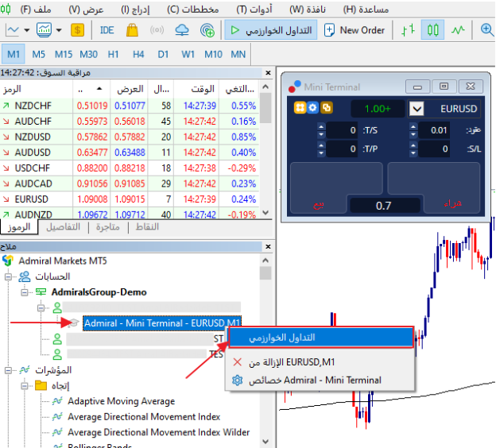Close the Navigator ملاح panel
The image size is (496, 448).
(268, 246)
